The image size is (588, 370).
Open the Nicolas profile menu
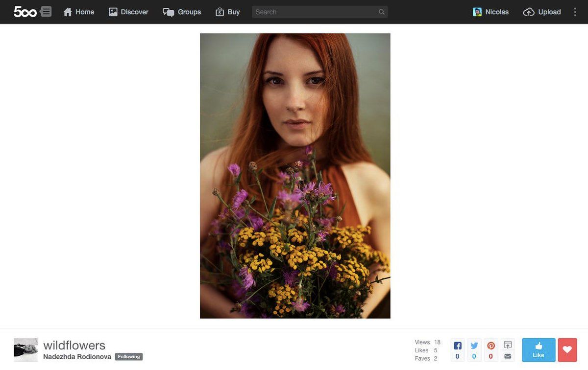coord(490,12)
